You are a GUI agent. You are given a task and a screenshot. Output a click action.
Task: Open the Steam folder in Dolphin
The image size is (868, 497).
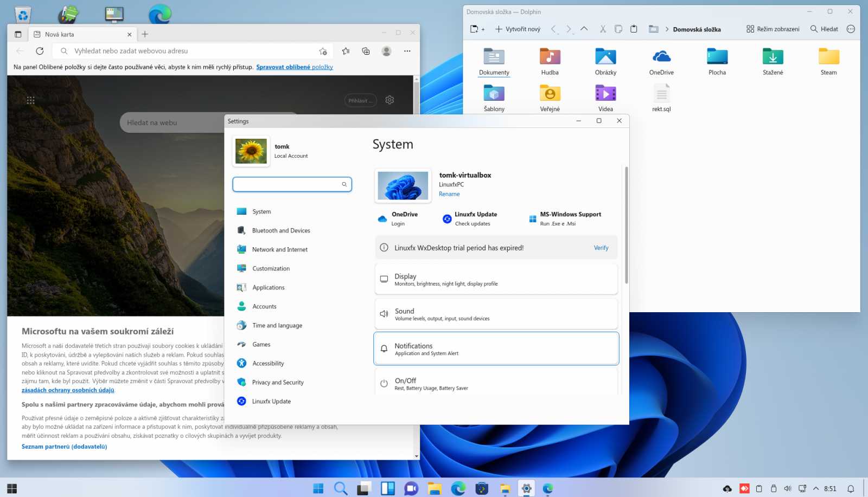coord(828,61)
